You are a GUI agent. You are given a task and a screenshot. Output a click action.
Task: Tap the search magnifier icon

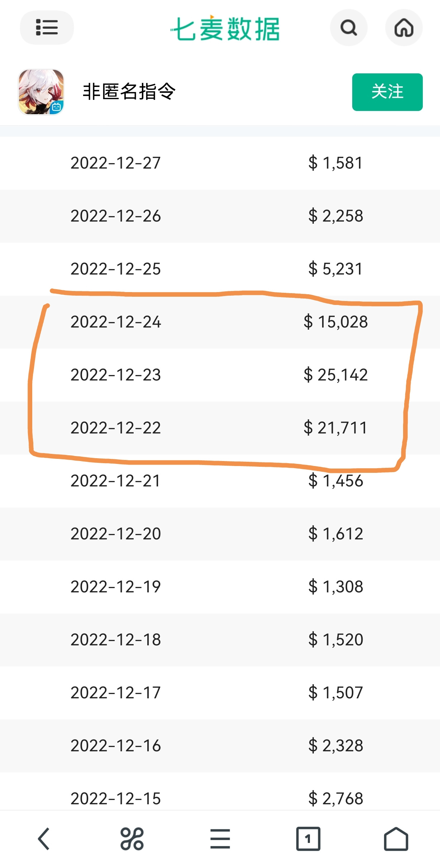(349, 28)
